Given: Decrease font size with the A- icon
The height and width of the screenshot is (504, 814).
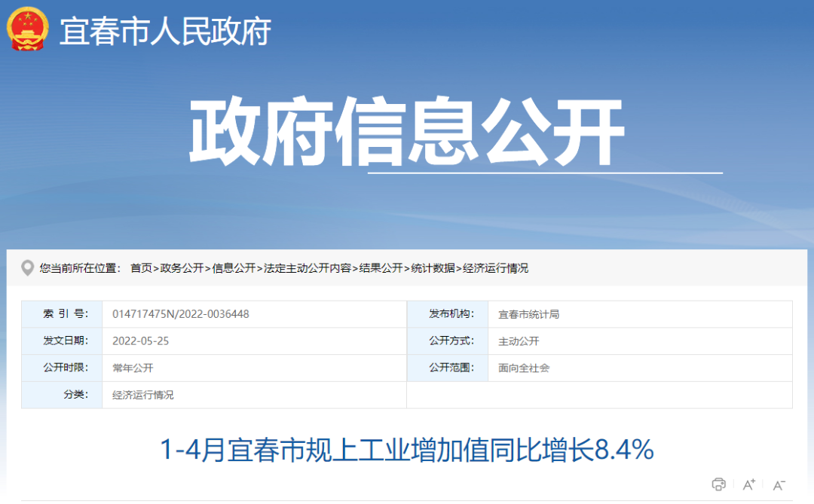Looking at the screenshot, I should pos(778,484).
